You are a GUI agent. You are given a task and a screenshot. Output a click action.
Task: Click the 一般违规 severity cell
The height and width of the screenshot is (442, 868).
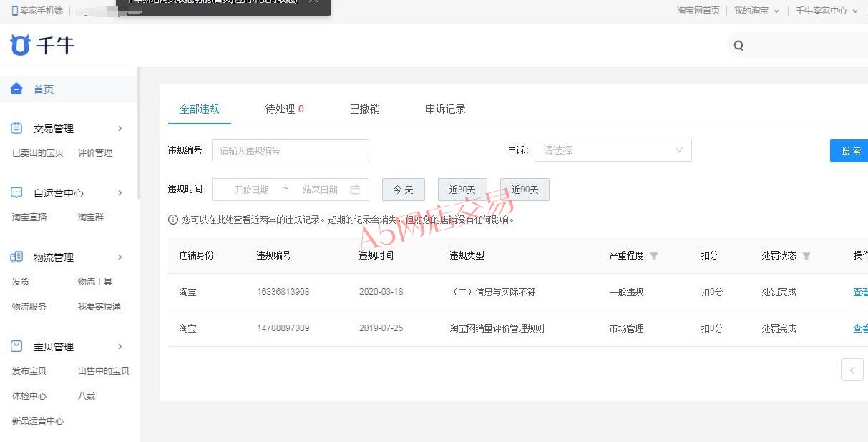[627, 292]
